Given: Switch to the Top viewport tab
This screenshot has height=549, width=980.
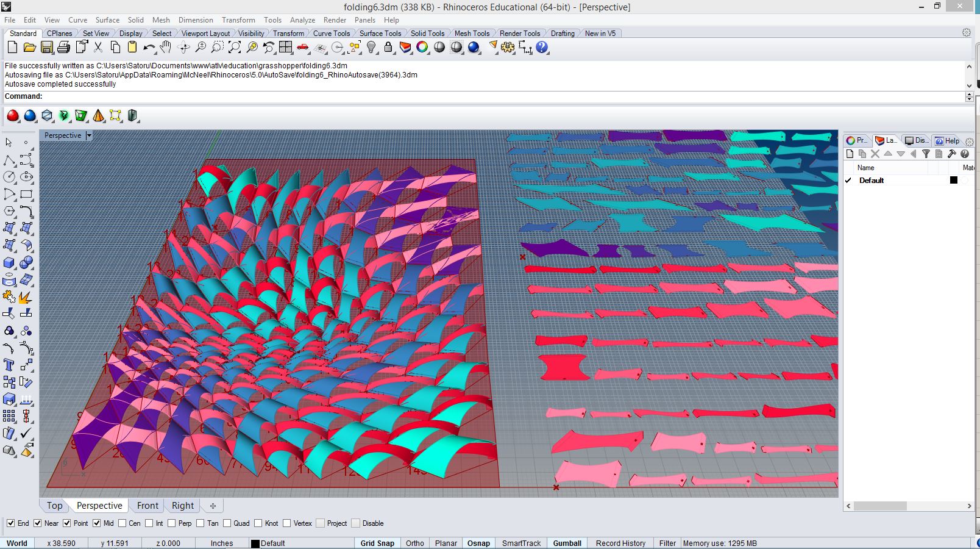Looking at the screenshot, I should 54,506.
